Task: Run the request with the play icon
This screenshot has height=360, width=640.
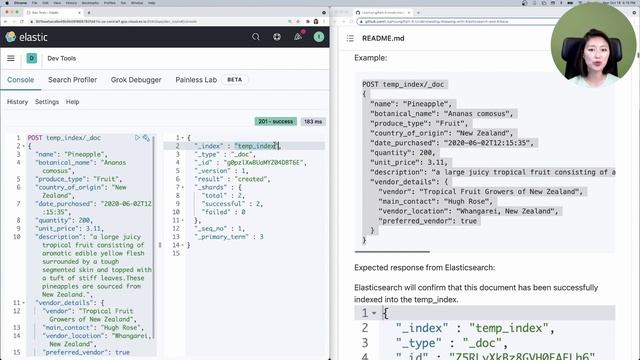Action: pyautogui.click(x=137, y=138)
